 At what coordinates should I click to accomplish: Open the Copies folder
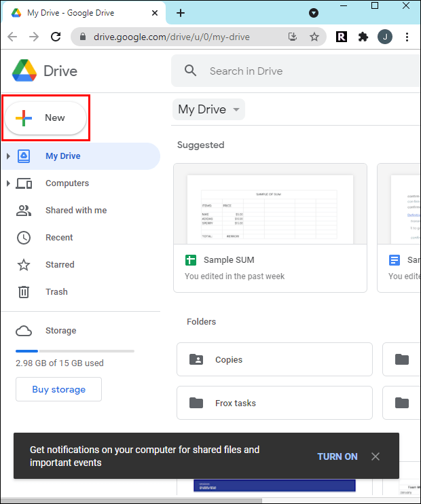[x=274, y=359]
